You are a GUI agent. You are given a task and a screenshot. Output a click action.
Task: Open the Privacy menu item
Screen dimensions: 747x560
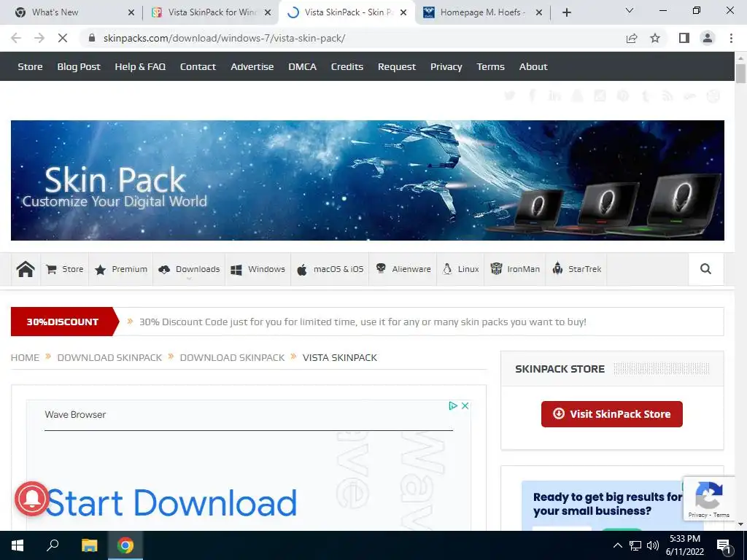pos(446,66)
